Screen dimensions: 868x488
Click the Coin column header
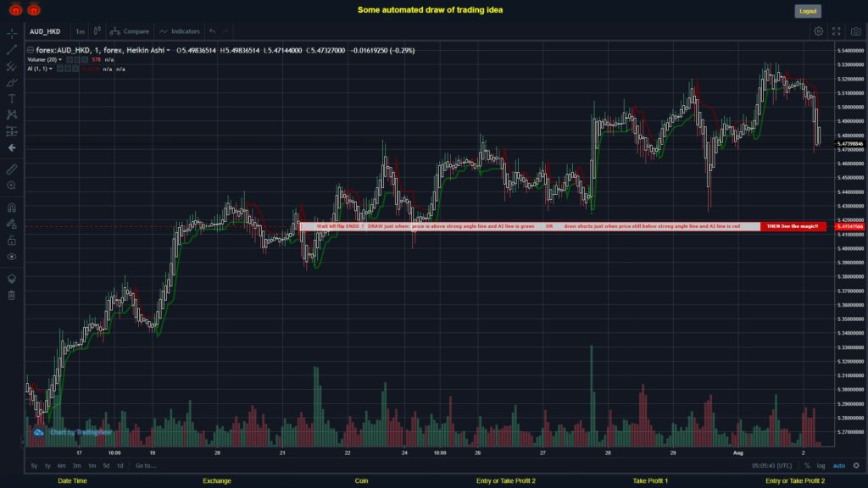[x=361, y=481]
